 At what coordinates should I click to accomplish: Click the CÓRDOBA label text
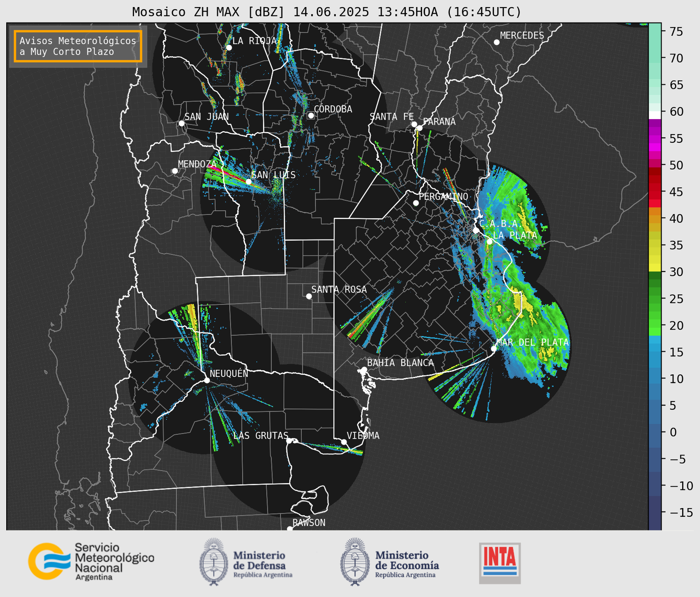pyautogui.click(x=333, y=109)
